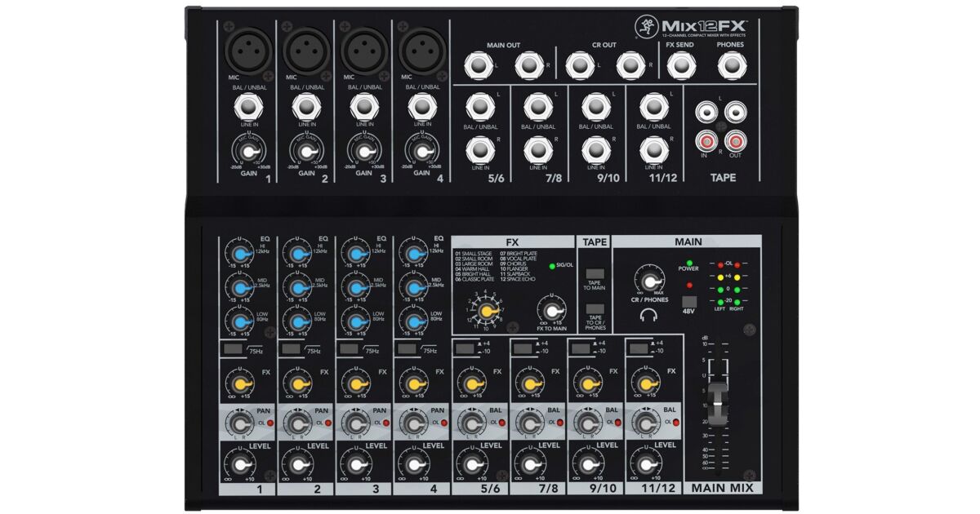Click the channel 1 Gain knob
This screenshot has height=514, width=980.
(248, 150)
